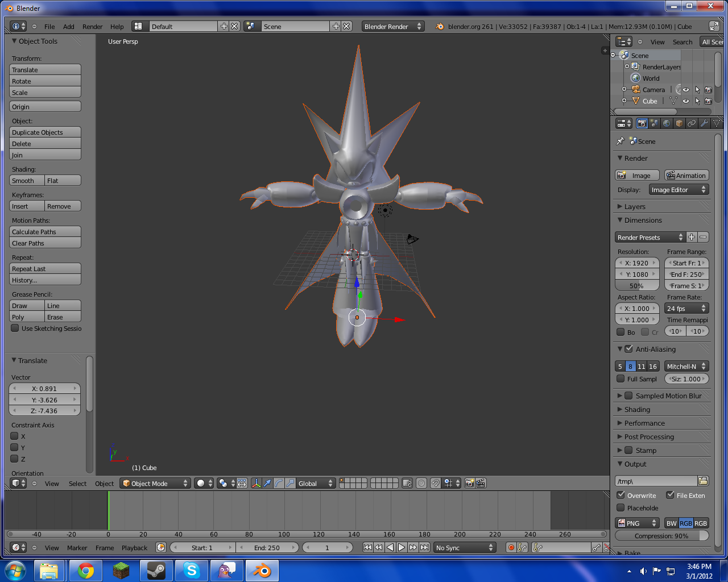Open the Object properties tab (cube icon)
728x582 pixels.
[x=679, y=123]
